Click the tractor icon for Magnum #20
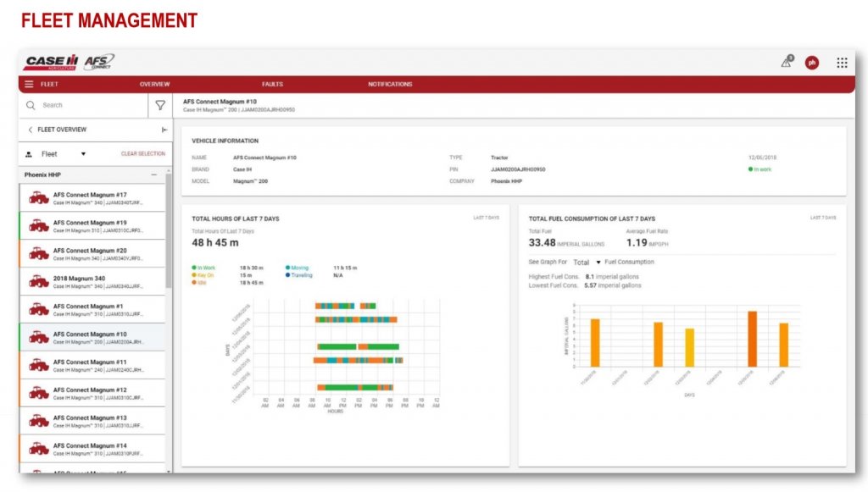 pyautogui.click(x=39, y=254)
